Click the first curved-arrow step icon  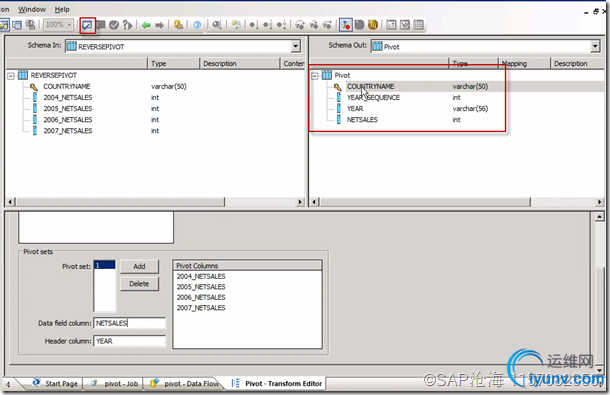300,25
